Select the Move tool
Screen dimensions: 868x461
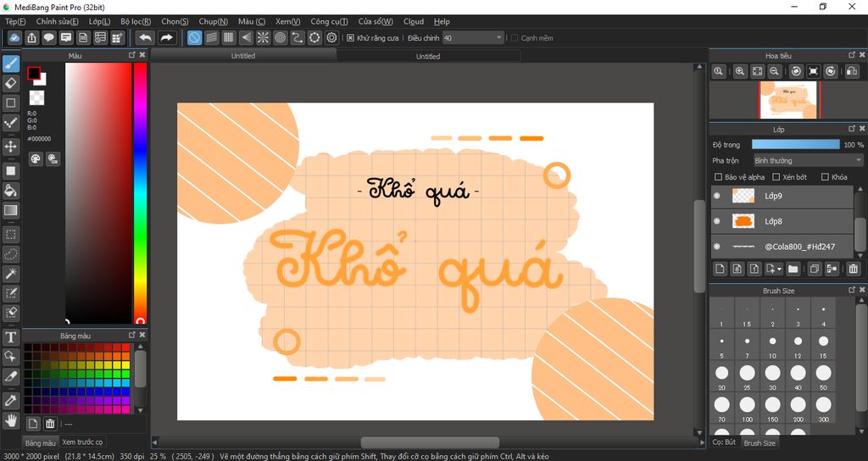point(10,147)
